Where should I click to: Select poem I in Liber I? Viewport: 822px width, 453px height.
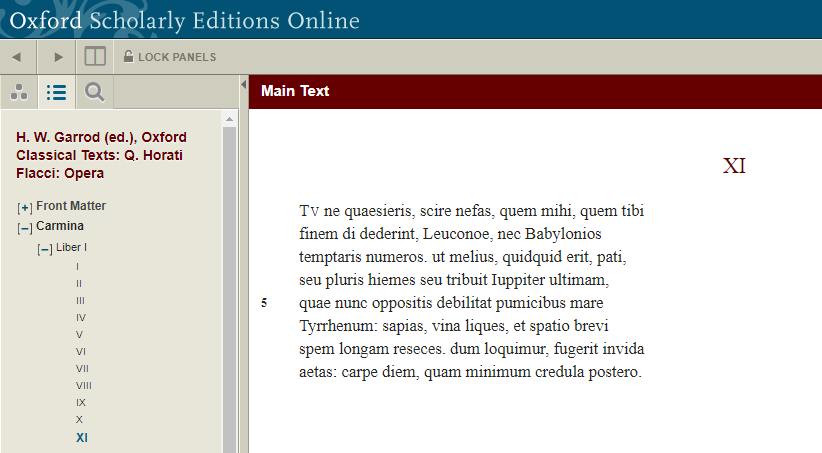tap(78, 267)
